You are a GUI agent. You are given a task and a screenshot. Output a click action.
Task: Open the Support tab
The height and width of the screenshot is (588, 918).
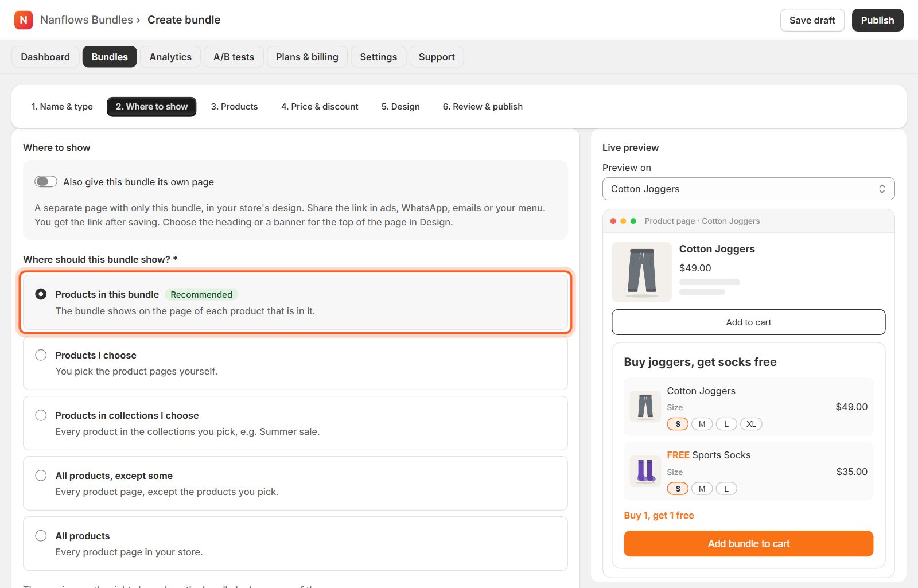[437, 57]
